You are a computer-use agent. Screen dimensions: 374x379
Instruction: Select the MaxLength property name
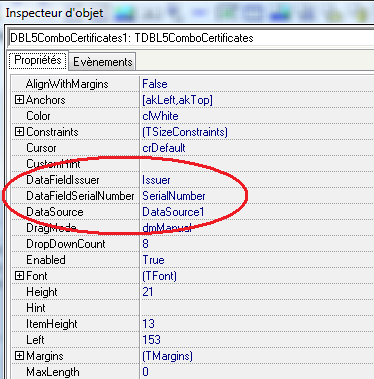[53, 372]
